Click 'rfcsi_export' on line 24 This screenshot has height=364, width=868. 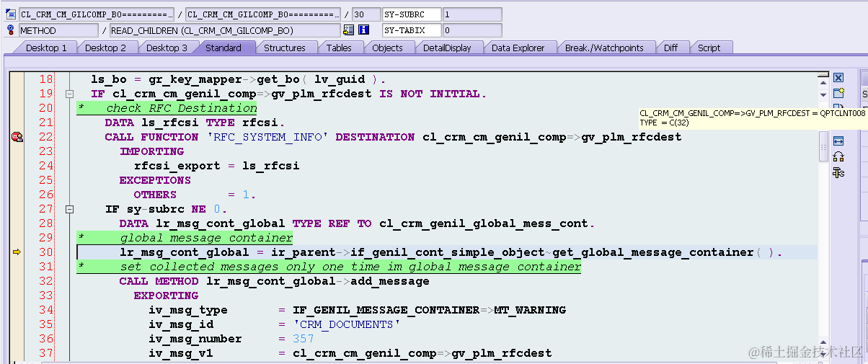point(177,166)
